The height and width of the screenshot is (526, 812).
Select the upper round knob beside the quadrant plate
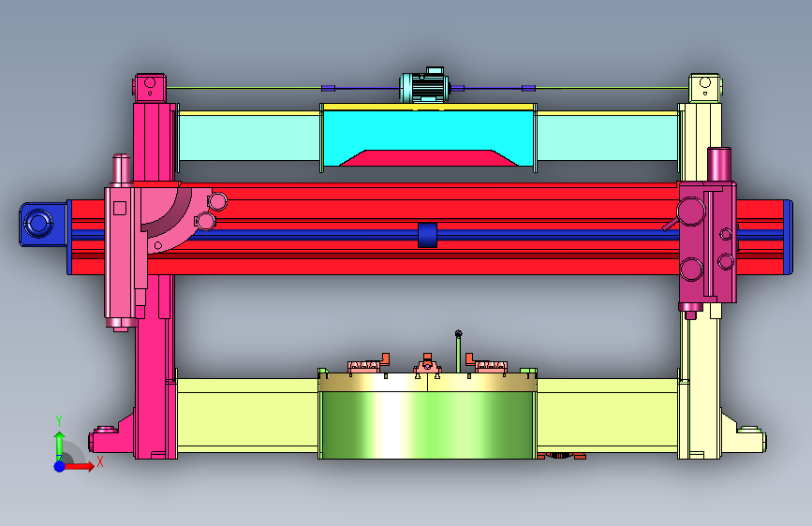217,201
